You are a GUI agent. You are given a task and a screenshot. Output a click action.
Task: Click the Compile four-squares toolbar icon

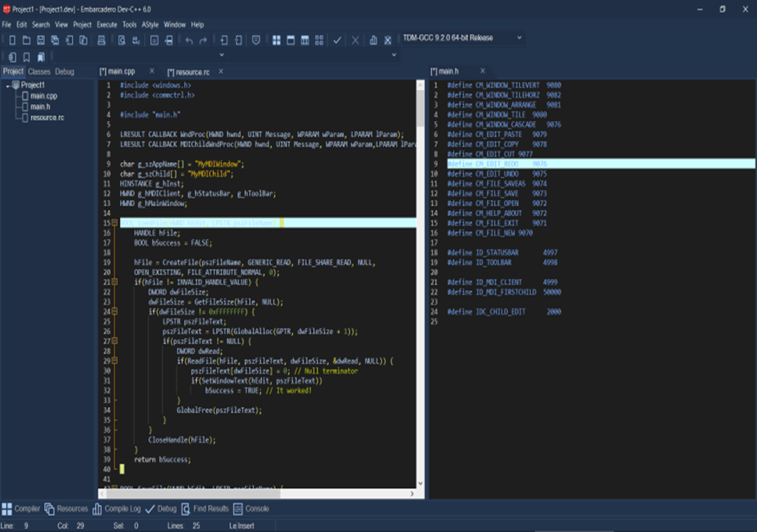276,40
